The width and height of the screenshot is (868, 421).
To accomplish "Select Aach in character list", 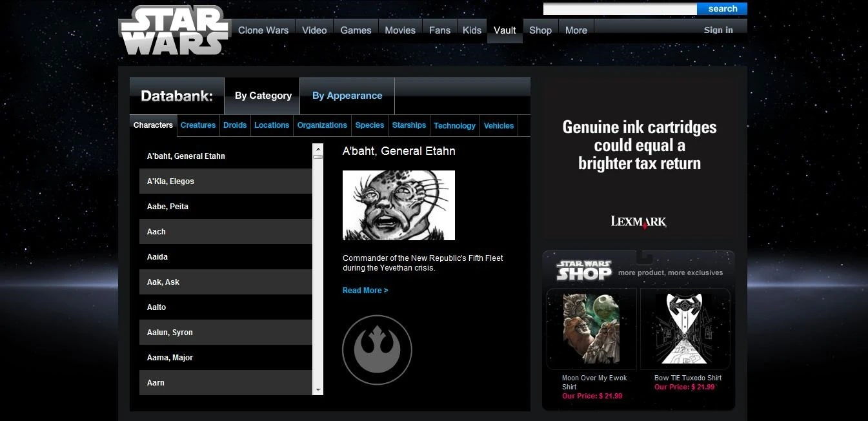I will click(226, 232).
